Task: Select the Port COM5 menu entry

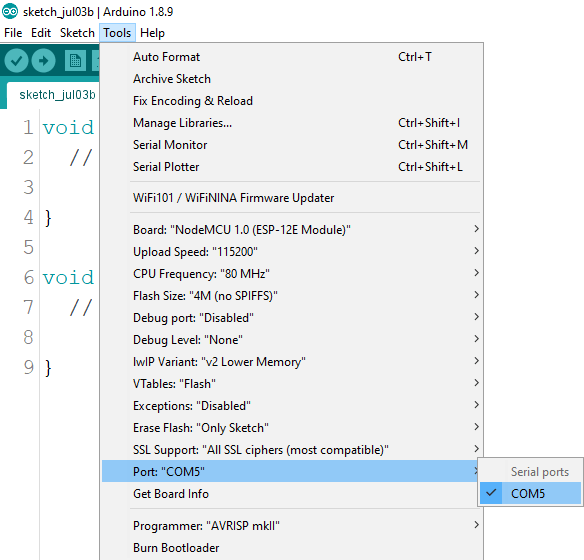Action: (290, 471)
